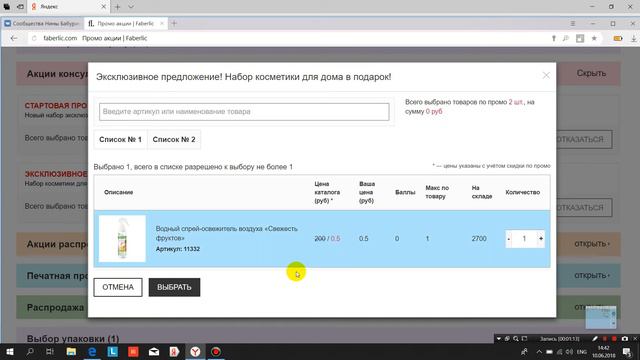Click the battery saver icon in address bar

[618, 38]
